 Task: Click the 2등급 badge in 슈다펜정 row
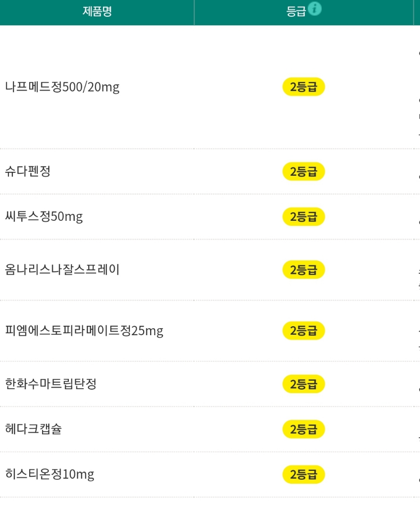tap(304, 171)
